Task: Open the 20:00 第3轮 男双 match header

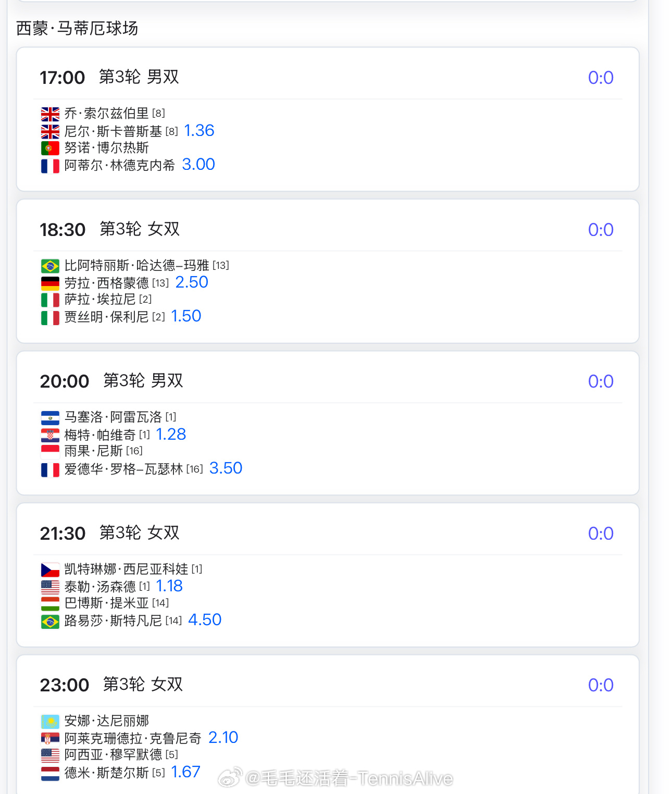Action: [111, 381]
